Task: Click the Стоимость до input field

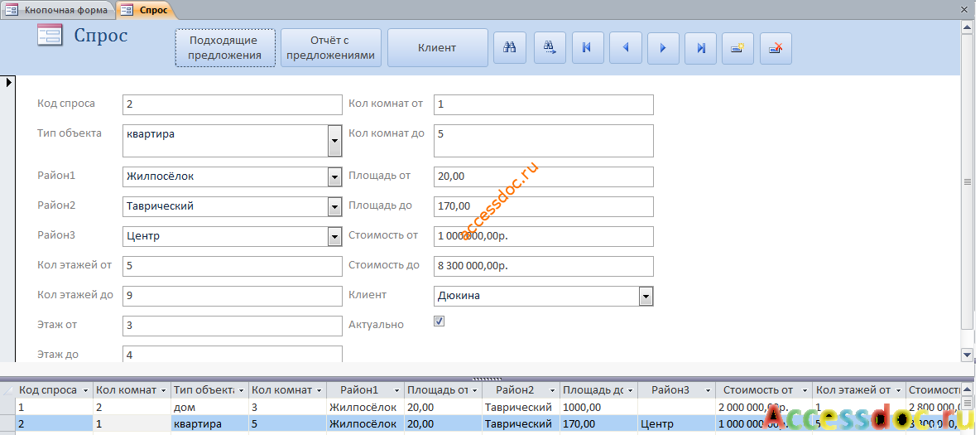Action: click(x=544, y=266)
